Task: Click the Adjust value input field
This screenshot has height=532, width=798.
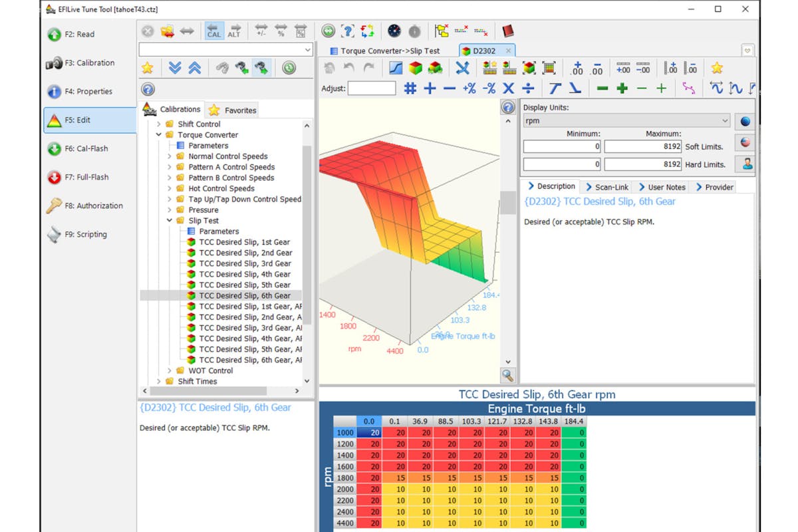Action: [372, 88]
